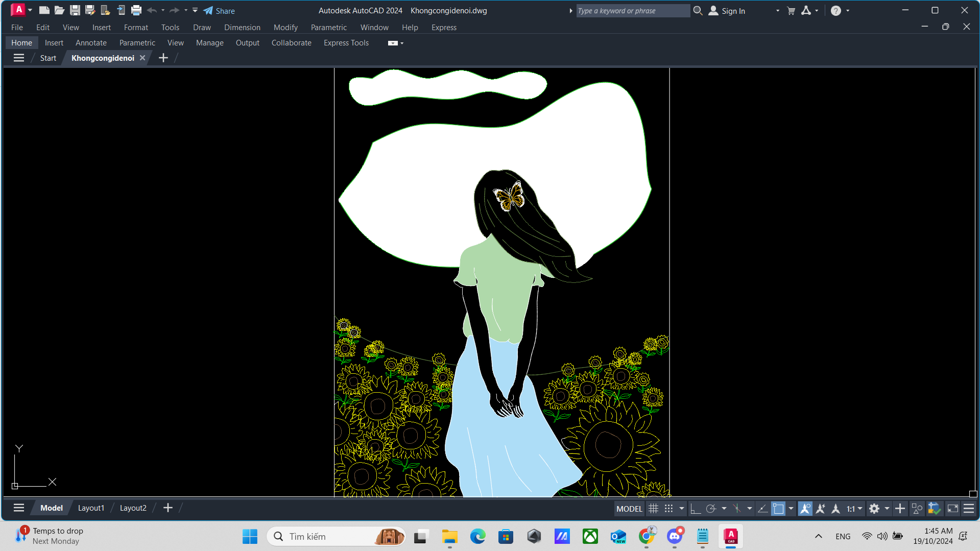Viewport: 980px width, 551px height.
Task: Open the layout tabs hamburger menu
Action: [x=19, y=508]
